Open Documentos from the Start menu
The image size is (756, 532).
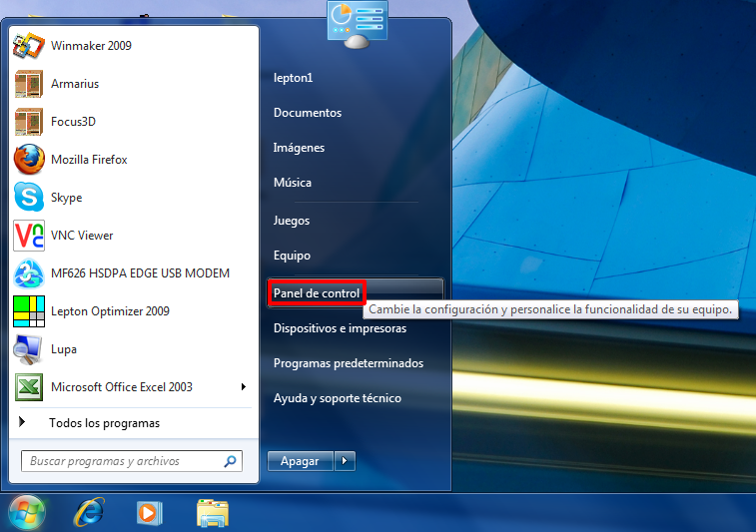pyautogui.click(x=308, y=113)
